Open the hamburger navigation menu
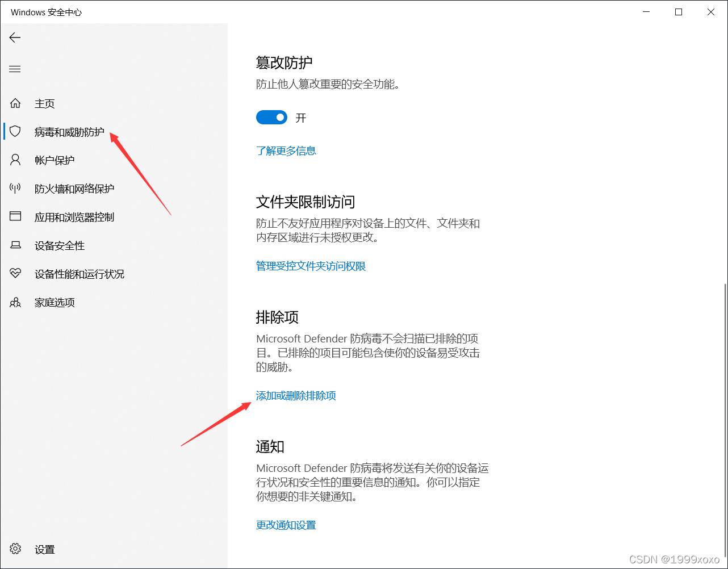Viewport: 728px width, 569px height. tap(15, 69)
